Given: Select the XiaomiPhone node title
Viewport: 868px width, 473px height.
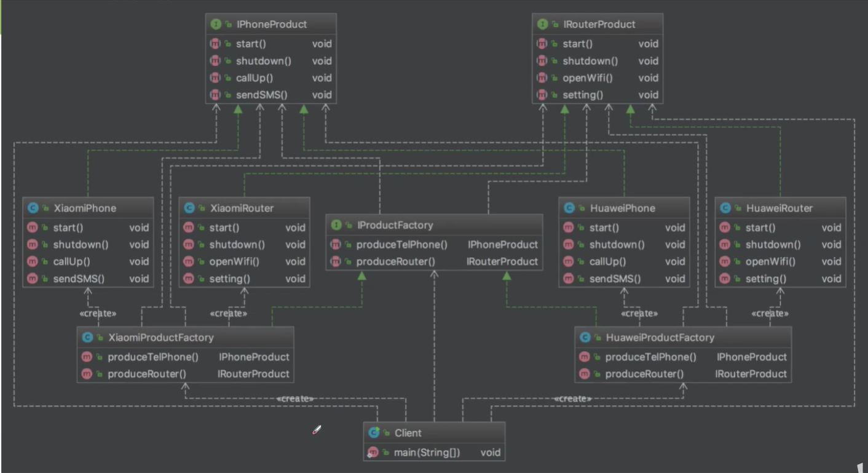Looking at the screenshot, I should (85, 209).
